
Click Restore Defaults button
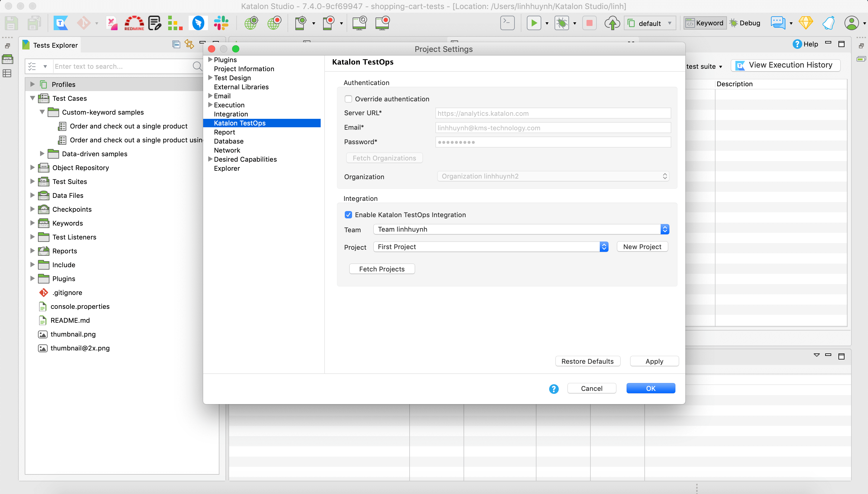pos(588,361)
